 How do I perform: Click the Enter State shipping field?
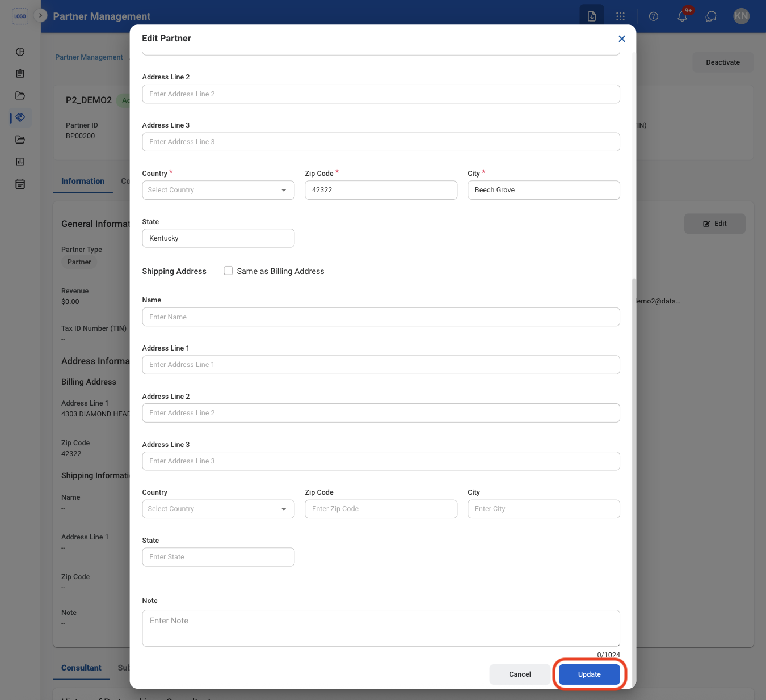[218, 557]
